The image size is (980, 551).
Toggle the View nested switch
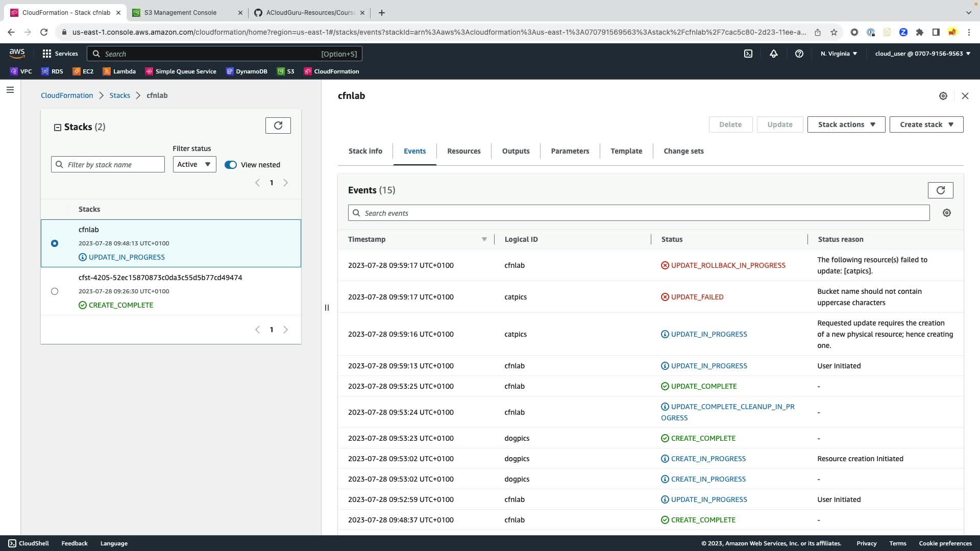click(x=231, y=165)
